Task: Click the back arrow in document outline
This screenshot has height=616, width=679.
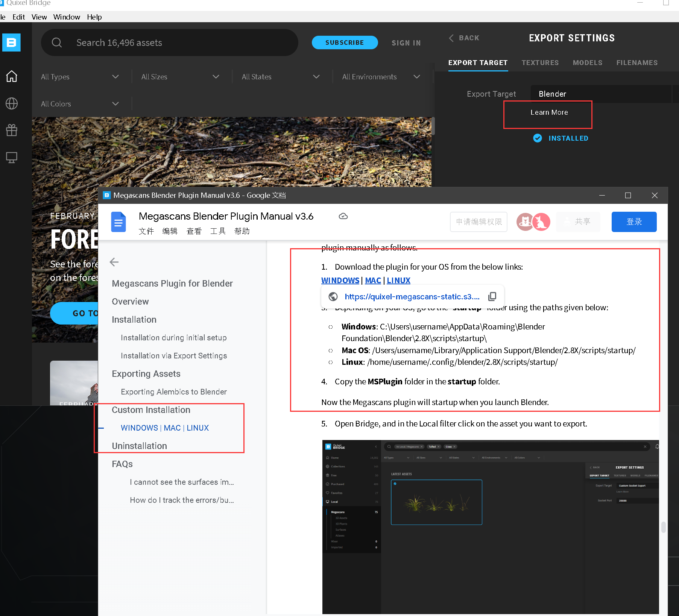Action: (114, 262)
